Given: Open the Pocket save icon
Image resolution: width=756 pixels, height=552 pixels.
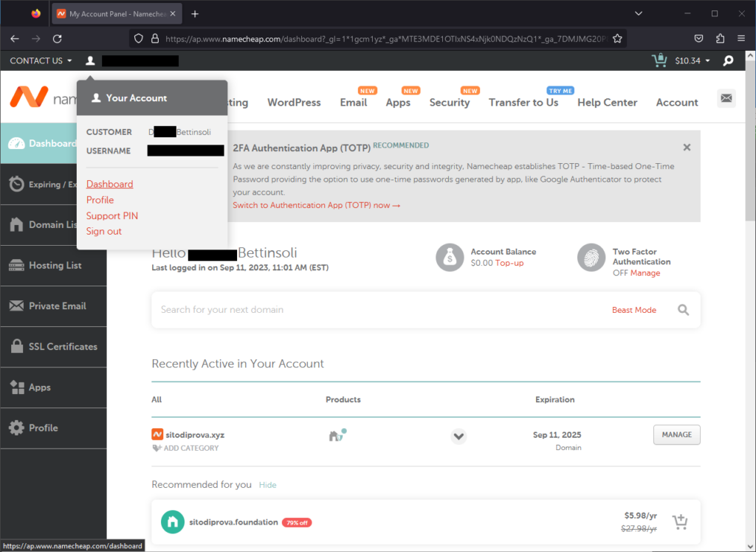Looking at the screenshot, I should [x=698, y=38].
